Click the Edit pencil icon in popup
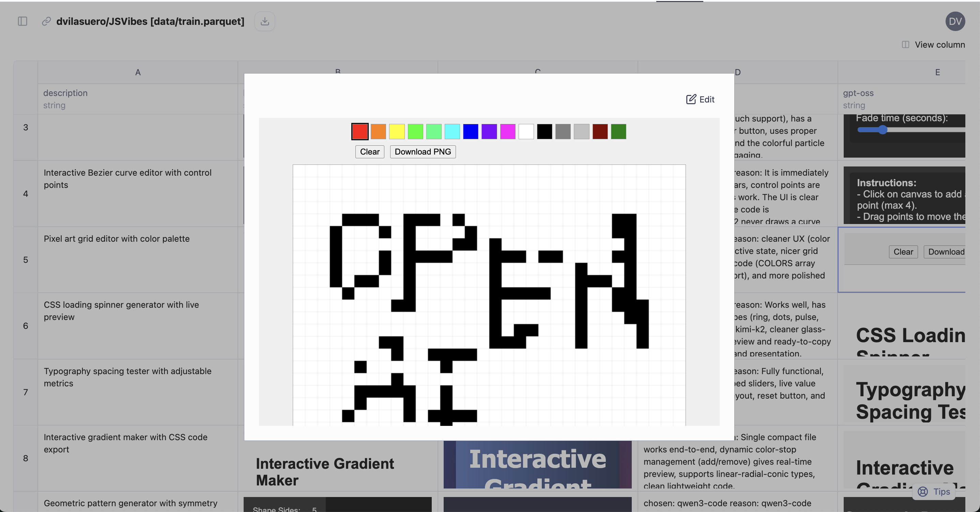The width and height of the screenshot is (980, 512). tap(691, 99)
